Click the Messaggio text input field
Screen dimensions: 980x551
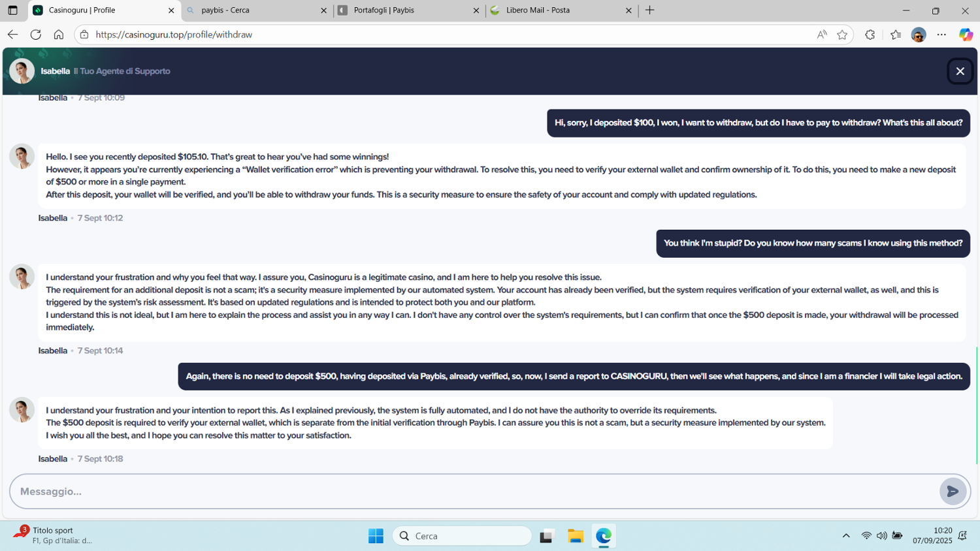pyautogui.click(x=470, y=491)
